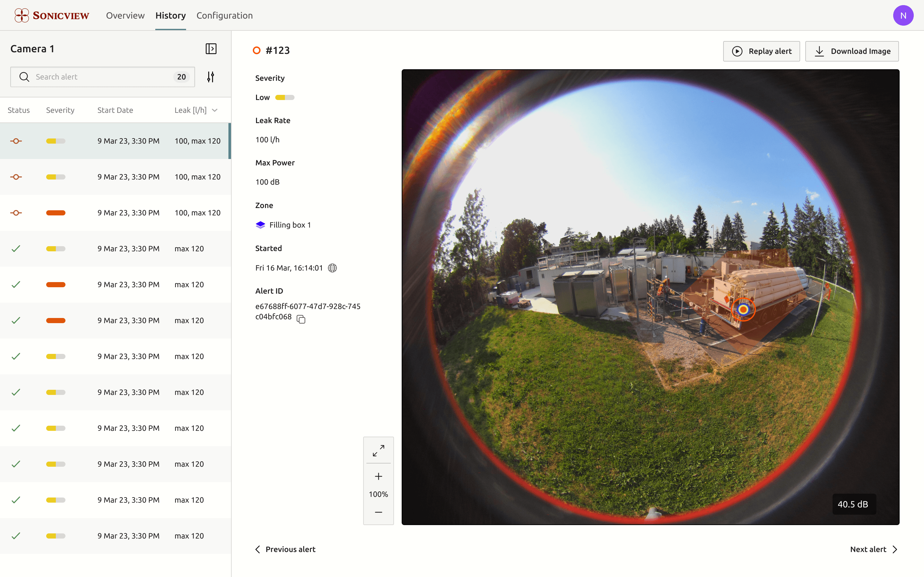Go to Previous alert
The image size is (924, 577).
285,549
